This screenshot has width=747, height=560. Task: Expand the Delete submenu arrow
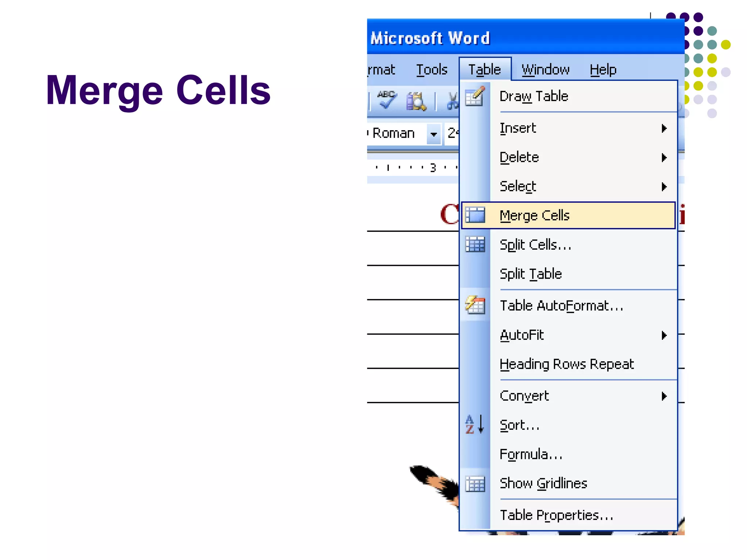664,157
